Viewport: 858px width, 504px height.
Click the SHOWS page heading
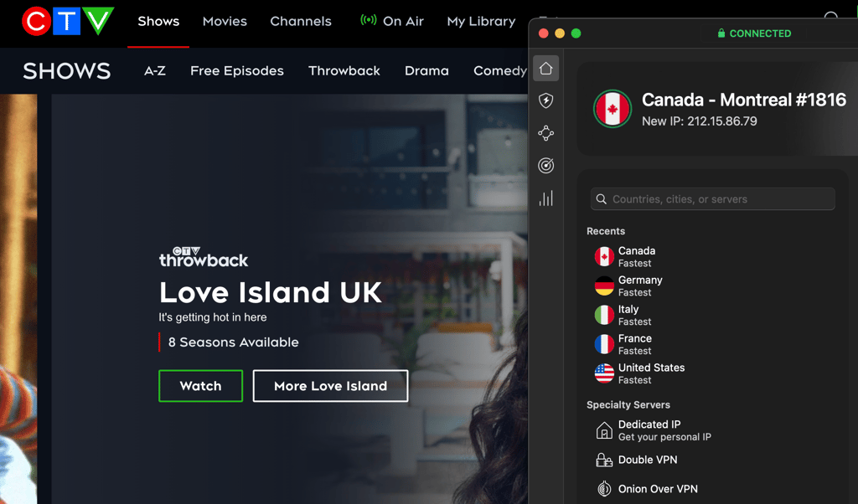tap(67, 71)
